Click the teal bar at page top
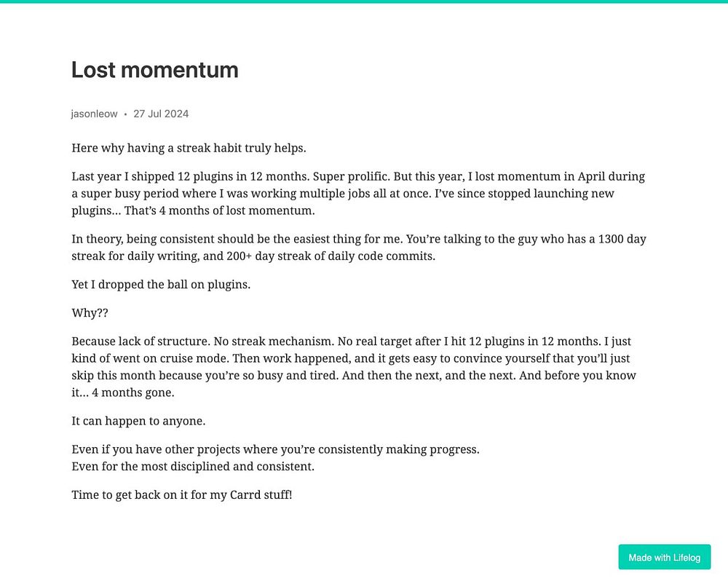The height and width of the screenshot is (584, 728). click(x=364, y=1)
